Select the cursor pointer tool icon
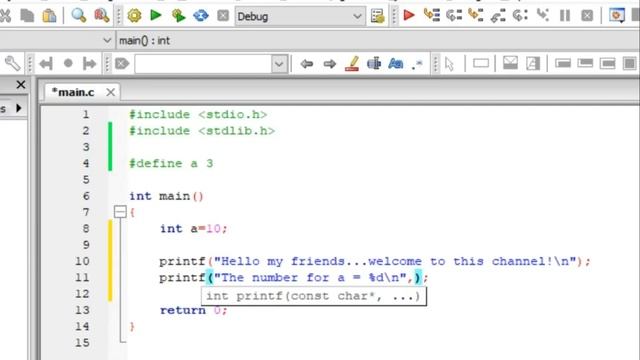 tap(449, 64)
